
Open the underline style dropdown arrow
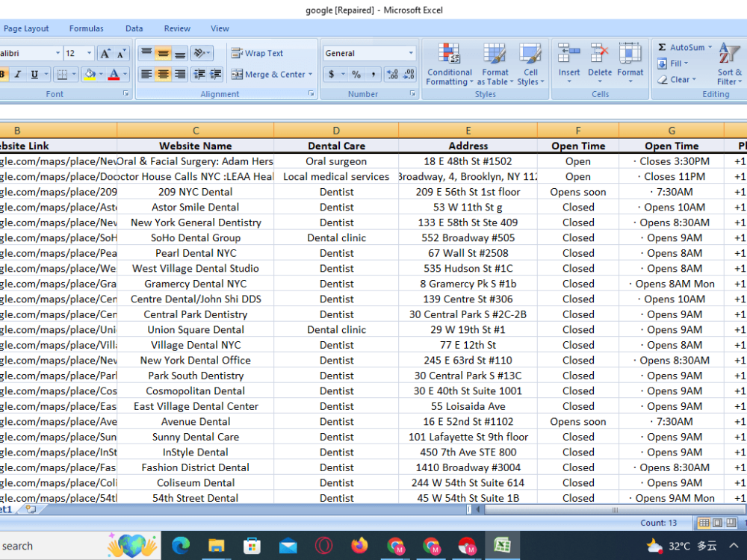click(x=46, y=74)
